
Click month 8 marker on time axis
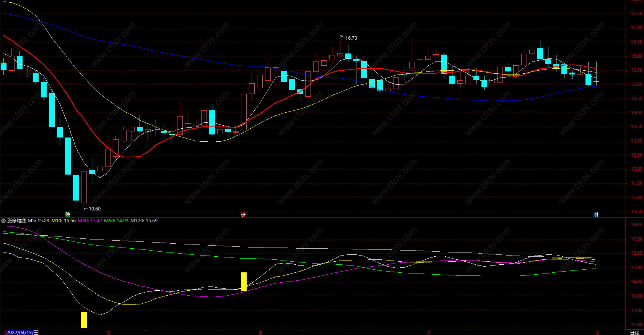(597, 333)
